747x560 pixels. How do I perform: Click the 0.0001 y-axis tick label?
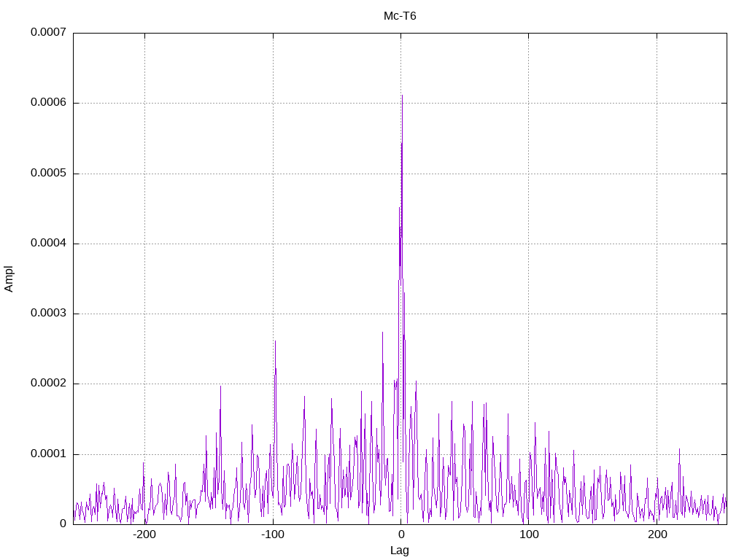(48, 454)
